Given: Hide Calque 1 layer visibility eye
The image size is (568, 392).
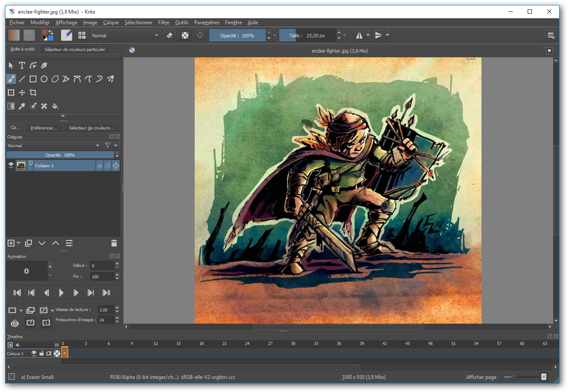Looking at the screenshot, I should point(11,165).
